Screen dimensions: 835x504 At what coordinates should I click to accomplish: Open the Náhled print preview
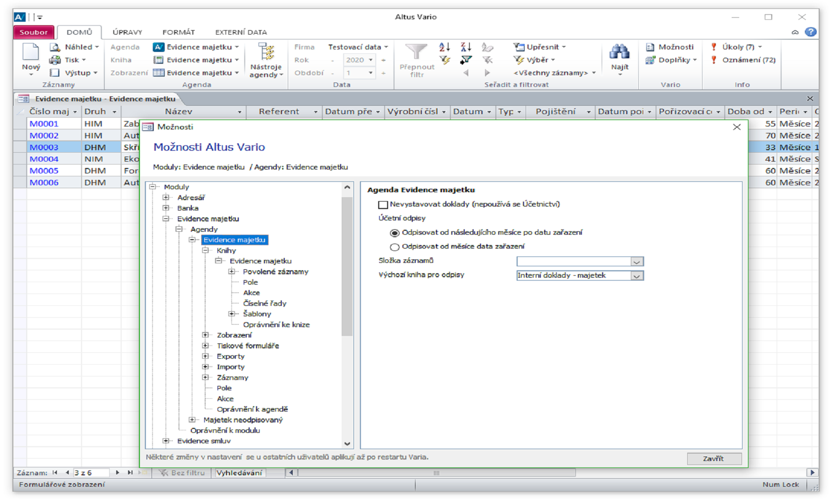coord(74,47)
